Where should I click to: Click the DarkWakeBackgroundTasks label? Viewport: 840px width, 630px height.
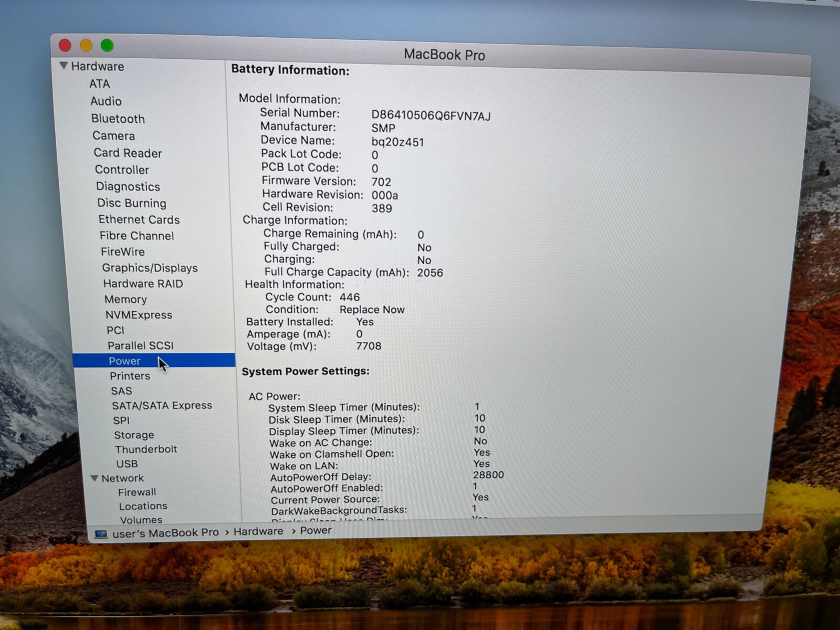pos(339,510)
